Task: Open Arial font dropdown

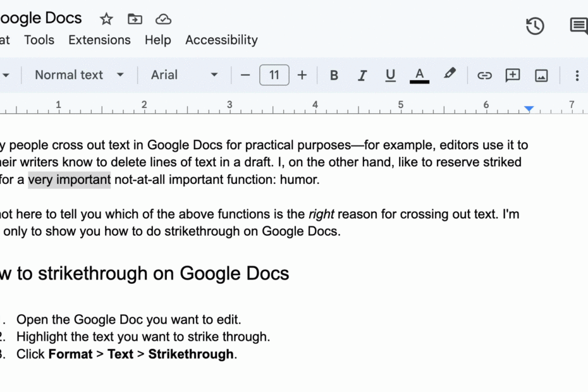Action: pos(184,75)
